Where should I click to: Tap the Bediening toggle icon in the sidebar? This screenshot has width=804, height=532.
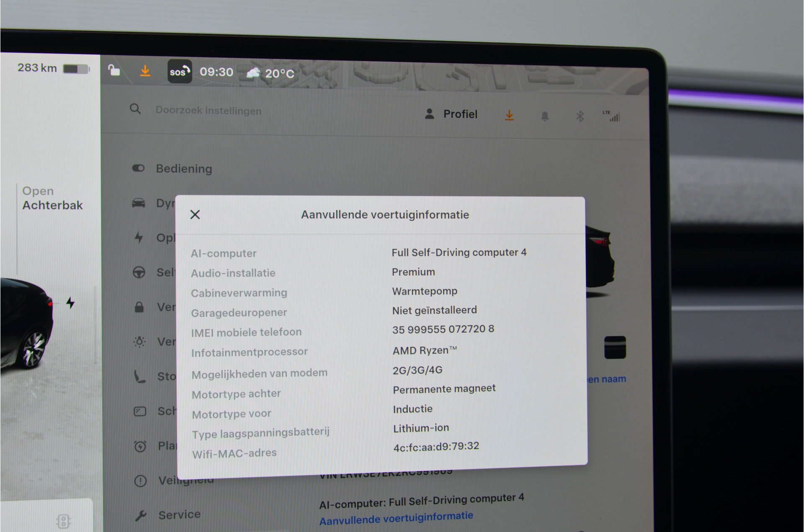pos(138,168)
